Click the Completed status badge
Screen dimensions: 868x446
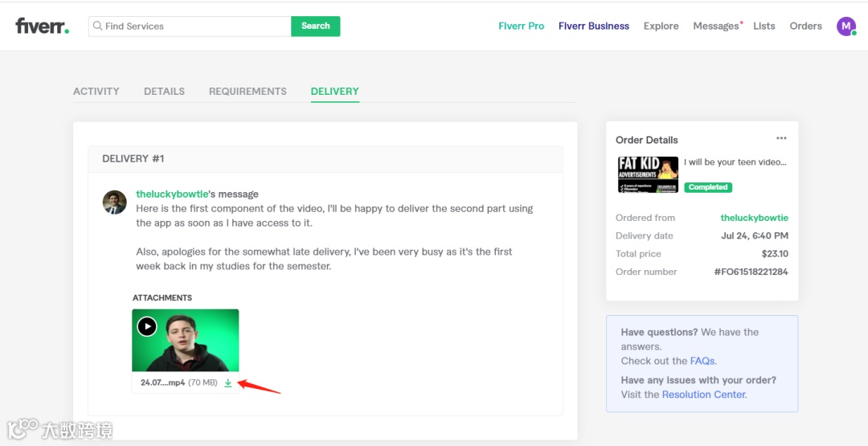point(708,187)
